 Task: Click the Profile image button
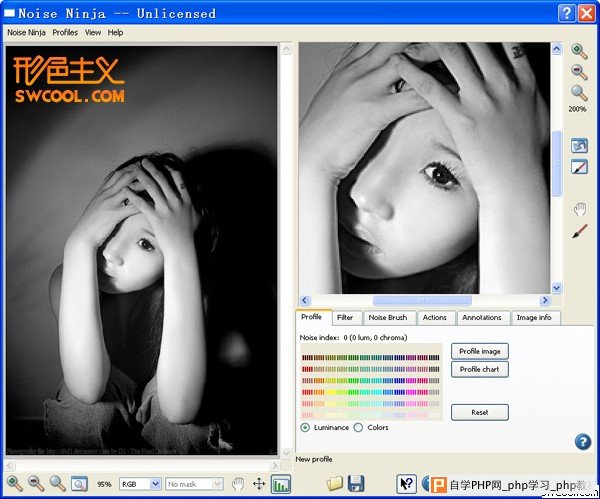tap(480, 351)
